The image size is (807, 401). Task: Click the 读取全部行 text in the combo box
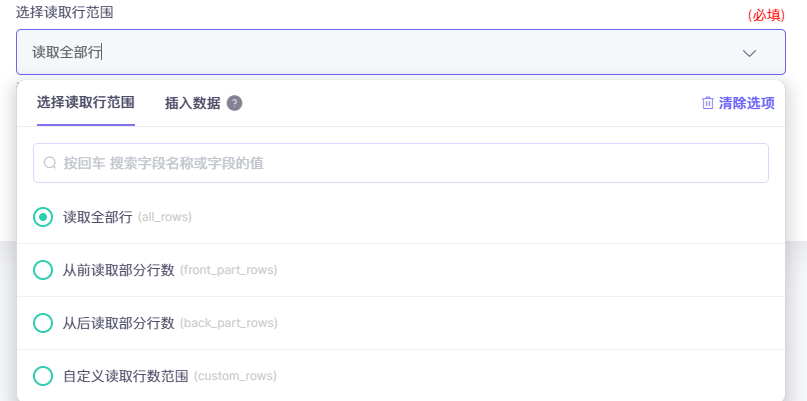(67, 53)
